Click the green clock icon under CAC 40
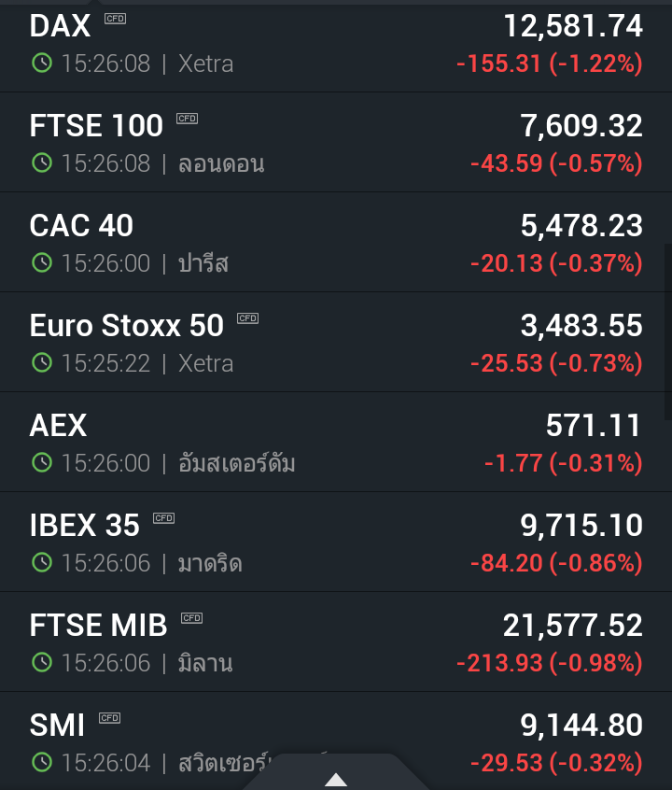The height and width of the screenshot is (790, 672). point(42,262)
